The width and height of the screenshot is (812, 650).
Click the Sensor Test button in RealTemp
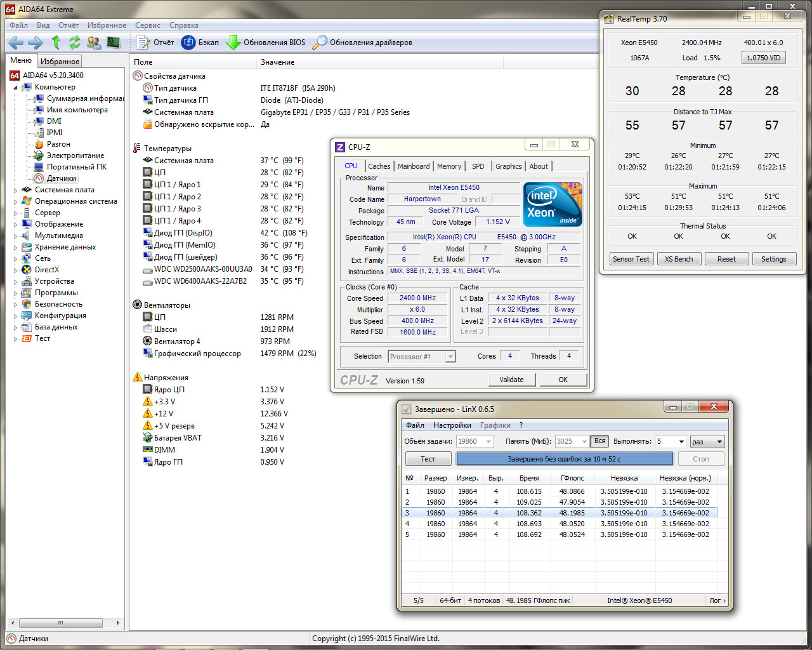631,259
